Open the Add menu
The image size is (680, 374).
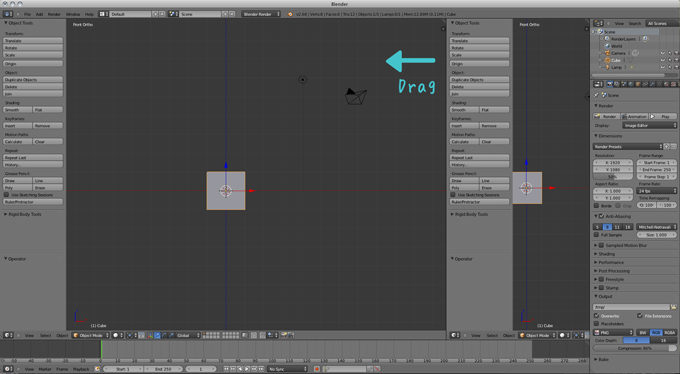click(x=39, y=14)
